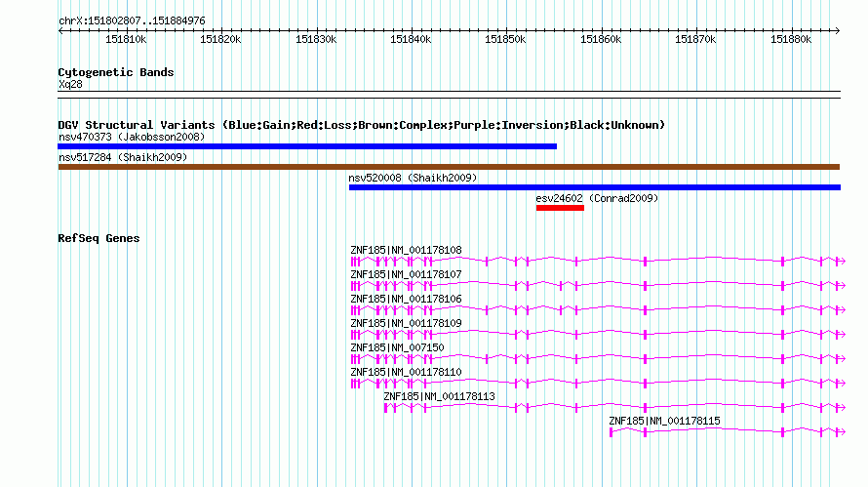
Task: Open ZNF185|NM_001178108 transcript label
Action: [406, 251]
